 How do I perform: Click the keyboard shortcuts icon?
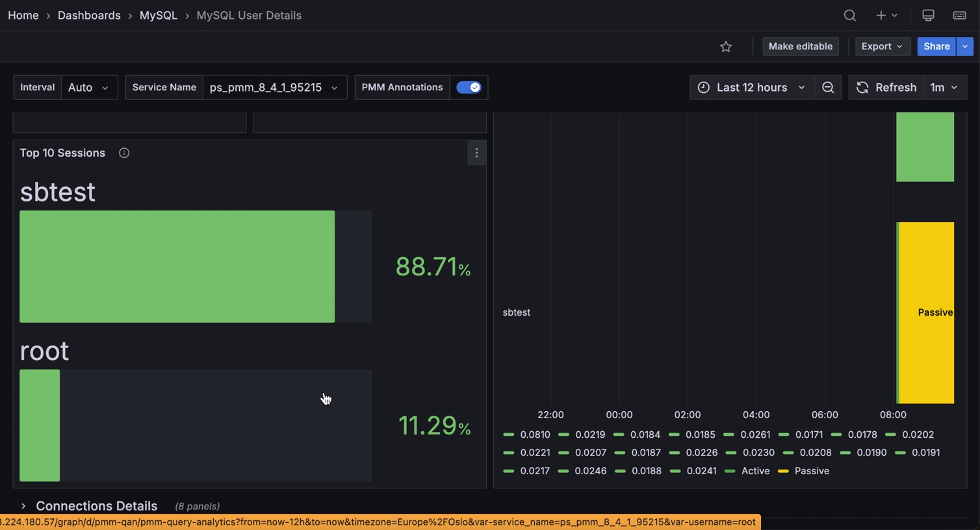coord(959,16)
